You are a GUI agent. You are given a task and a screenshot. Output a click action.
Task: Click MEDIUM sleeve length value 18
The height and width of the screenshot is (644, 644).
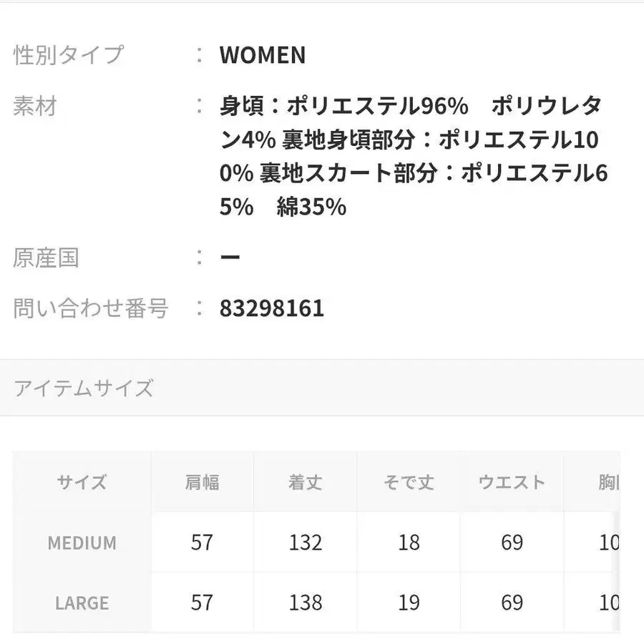pyautogui.click(x=409, y=542)
